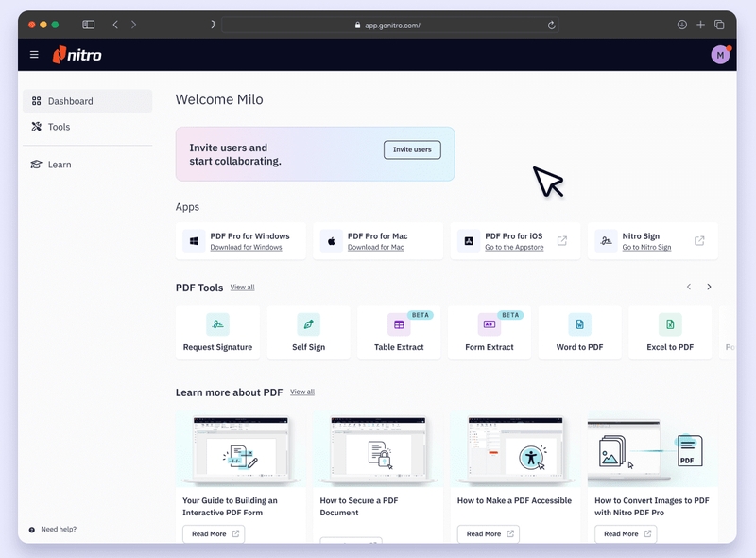Open Convert Images to PDF thumbnail
The width and height of the screenshot is (756, 558).
coord(653,449)
